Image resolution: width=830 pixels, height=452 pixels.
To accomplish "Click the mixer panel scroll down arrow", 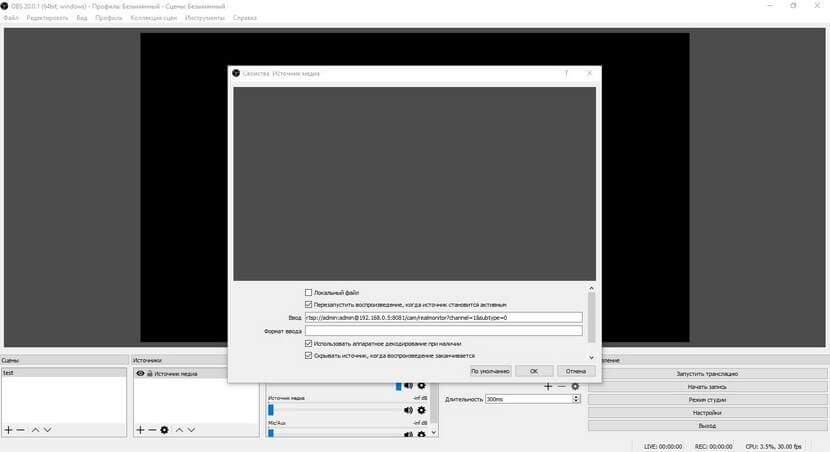I will click(434, 432).
